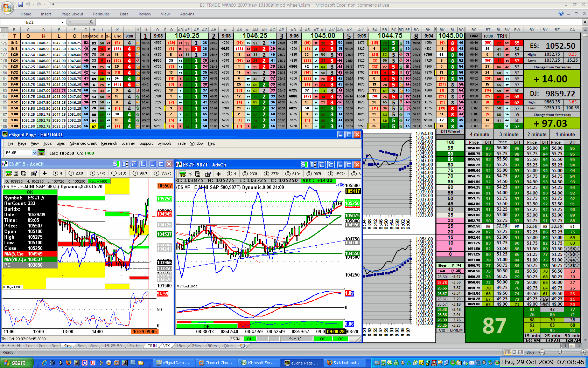The image size is (588, 368).
Task: Click properties icon in ES #F,5 chart toolbar
Action: pos(34,173)
